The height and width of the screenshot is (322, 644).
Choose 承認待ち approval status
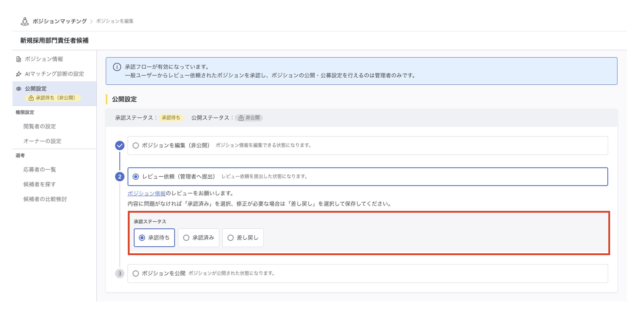coord(154,238)
